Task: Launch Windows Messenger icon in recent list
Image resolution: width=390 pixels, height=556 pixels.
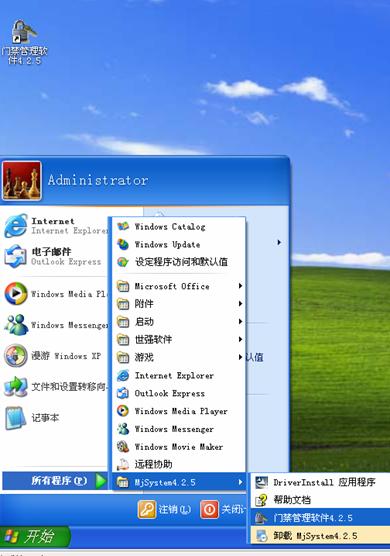Action: point(16,325)
